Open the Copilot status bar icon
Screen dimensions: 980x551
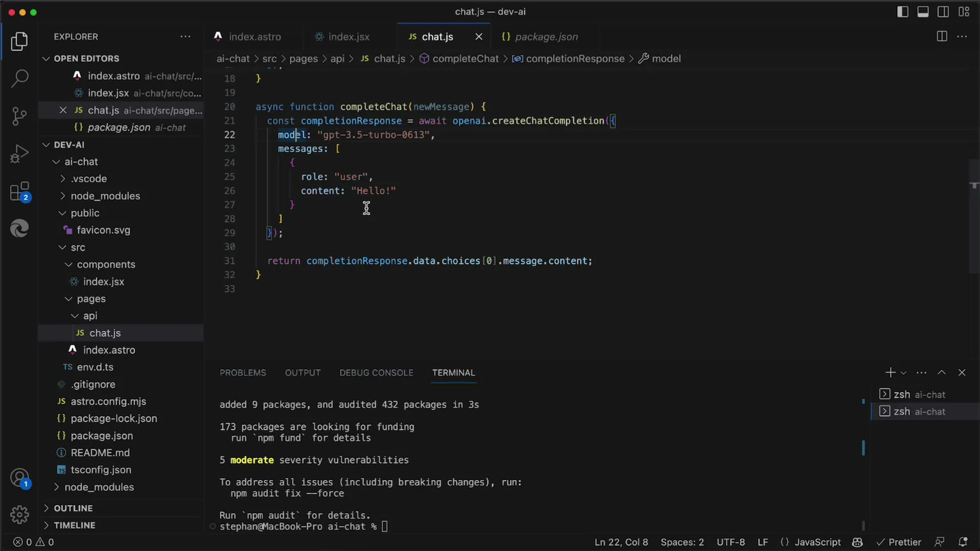click(857, 542)
